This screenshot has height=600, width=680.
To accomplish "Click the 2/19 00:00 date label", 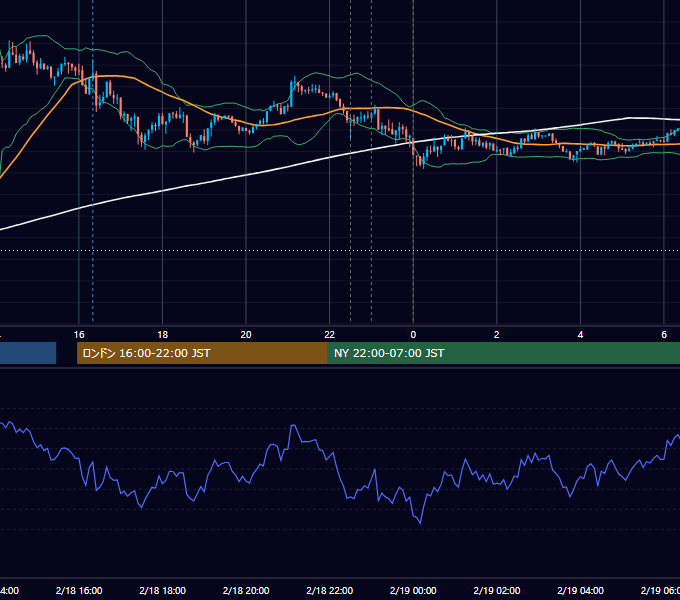I will (413, 590).
